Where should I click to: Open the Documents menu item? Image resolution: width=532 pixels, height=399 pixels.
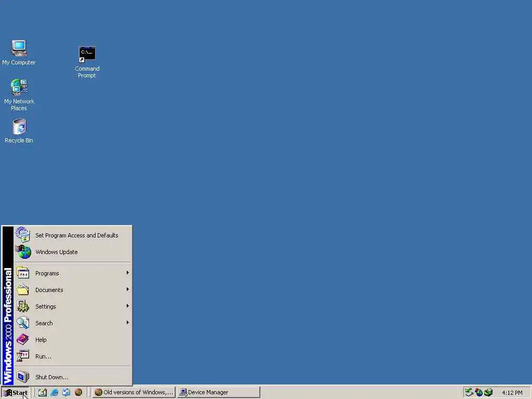tap(73, 290)
